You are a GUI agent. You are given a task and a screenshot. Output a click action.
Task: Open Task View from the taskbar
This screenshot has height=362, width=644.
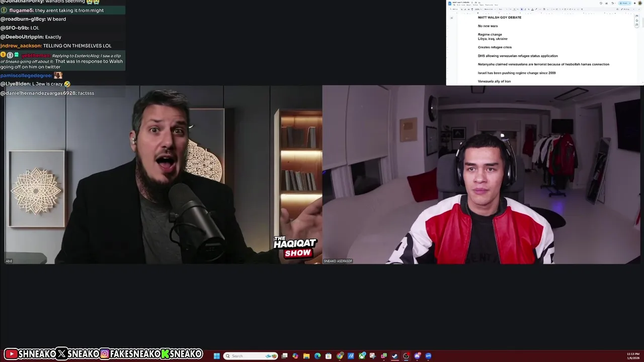click(x=284, y=356)
